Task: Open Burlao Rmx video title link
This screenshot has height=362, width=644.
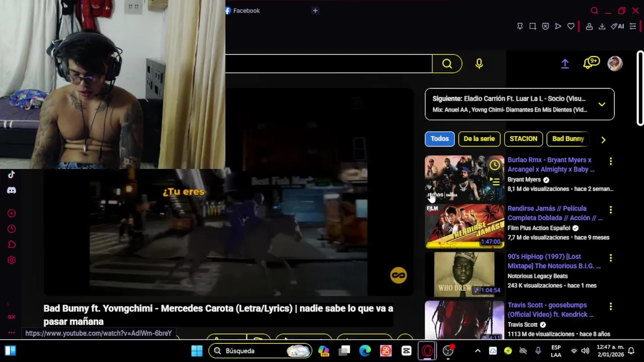Action: coord(551,164)
